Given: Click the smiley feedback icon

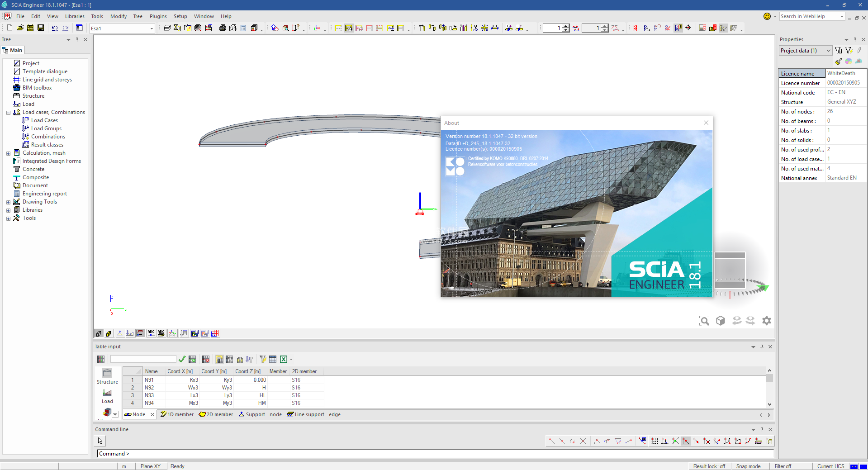Looking at the screenshot, I should [767, 16].
